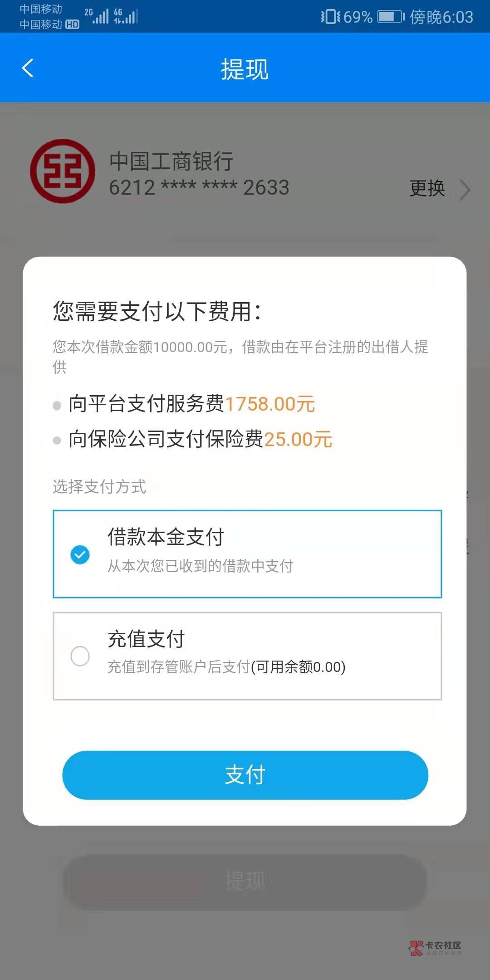Tap the 4G signal strength icon

tap(125, 16)
